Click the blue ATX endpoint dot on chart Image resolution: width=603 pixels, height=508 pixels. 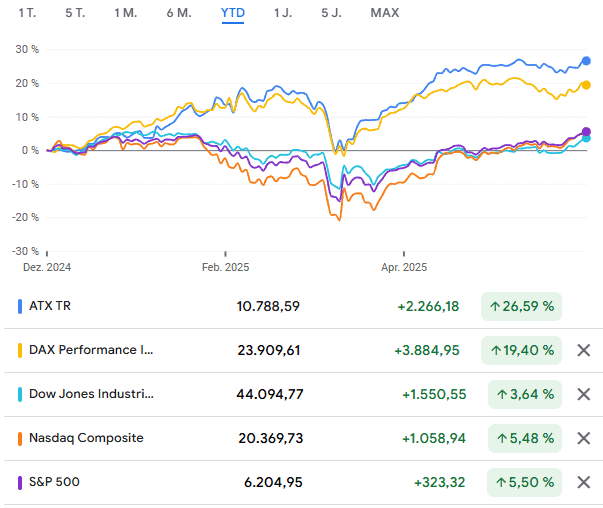[x=586, y=61]
